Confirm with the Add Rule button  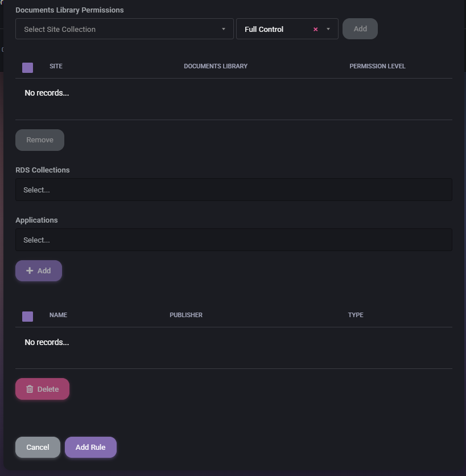pos(90,448)
